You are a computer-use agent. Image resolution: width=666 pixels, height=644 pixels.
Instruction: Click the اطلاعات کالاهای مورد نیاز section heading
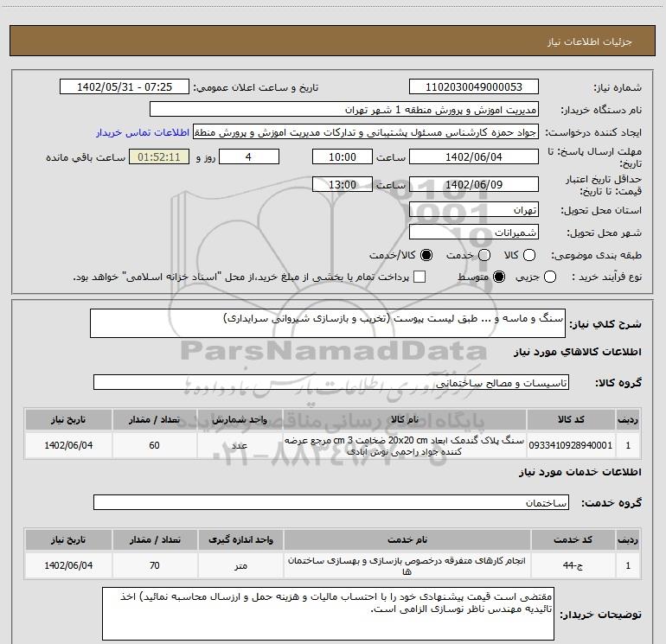click(x=578, y=352)
